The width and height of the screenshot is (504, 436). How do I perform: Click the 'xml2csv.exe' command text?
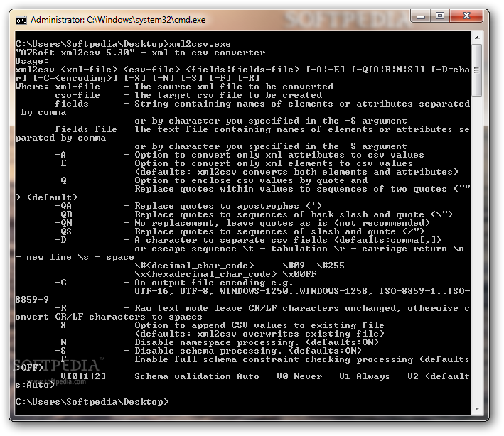200,44
